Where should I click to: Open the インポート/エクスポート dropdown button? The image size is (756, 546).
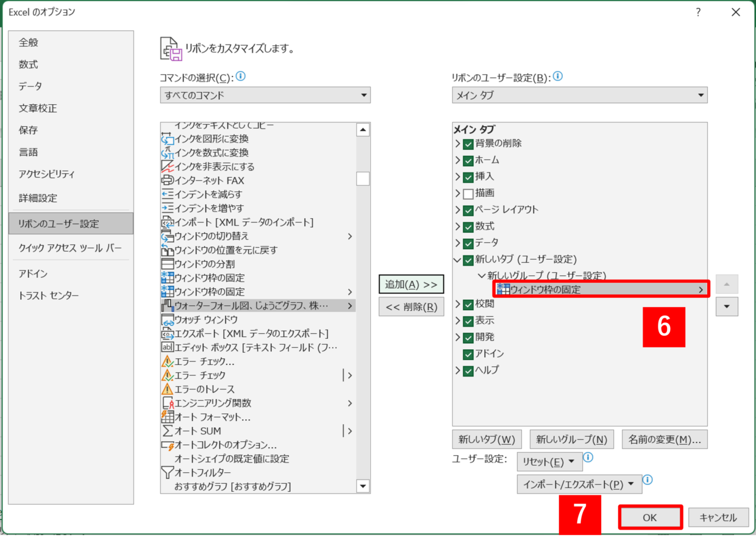[x=579, y=484]
